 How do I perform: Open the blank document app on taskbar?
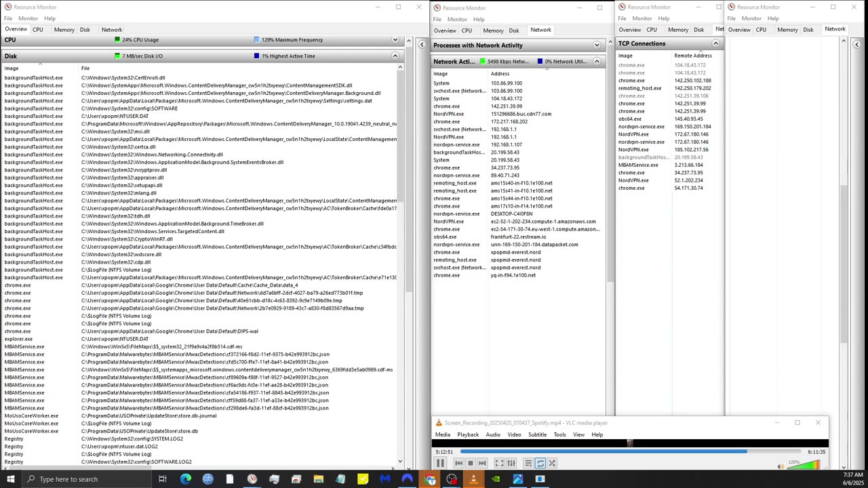230,479
